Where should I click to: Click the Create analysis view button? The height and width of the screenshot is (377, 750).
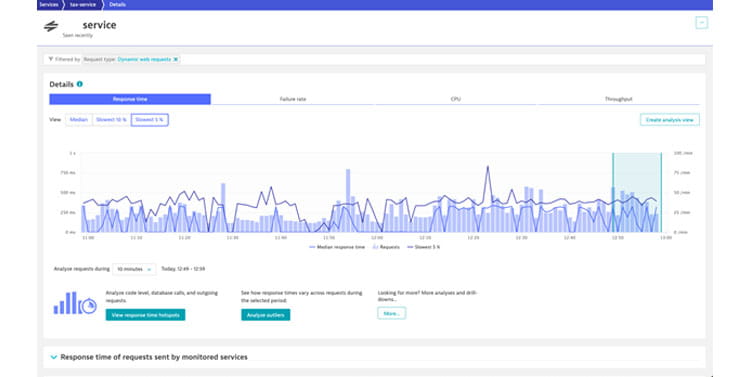coord(670,120)
